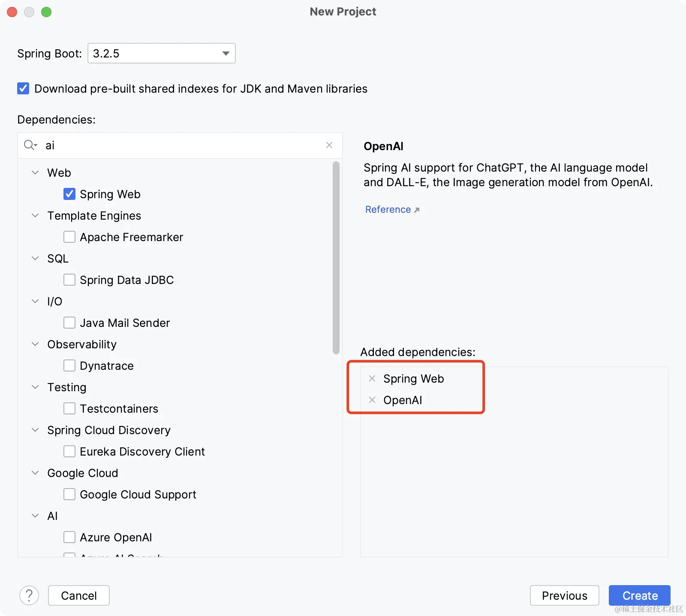This screenshot has width=686, height=616.
Task: Click Create to generate the project
Action: (640, 595)
